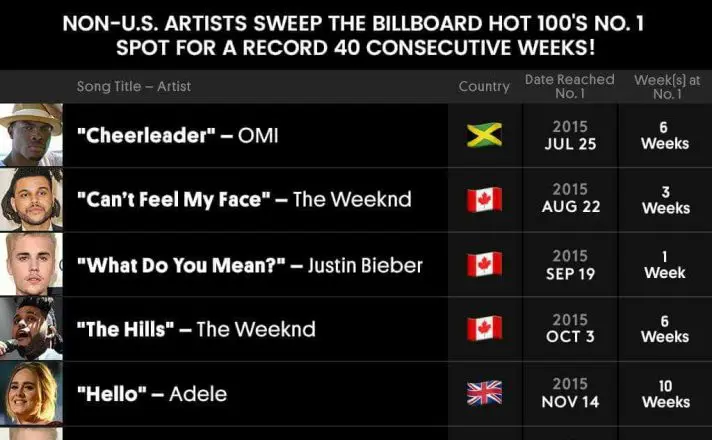Click the 2015 NOV 14 date cell
The width and height of the screenshot is (712, 440).
click(570, 394)
